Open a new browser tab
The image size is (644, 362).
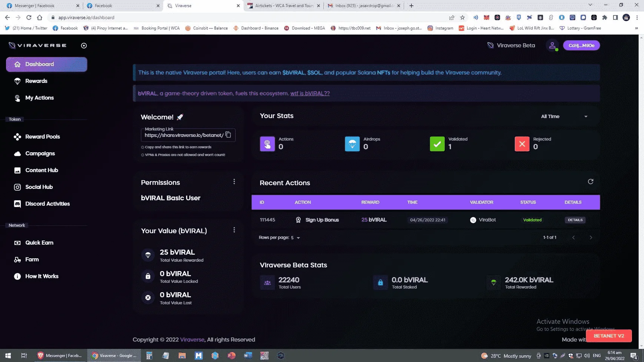(411, 6)
